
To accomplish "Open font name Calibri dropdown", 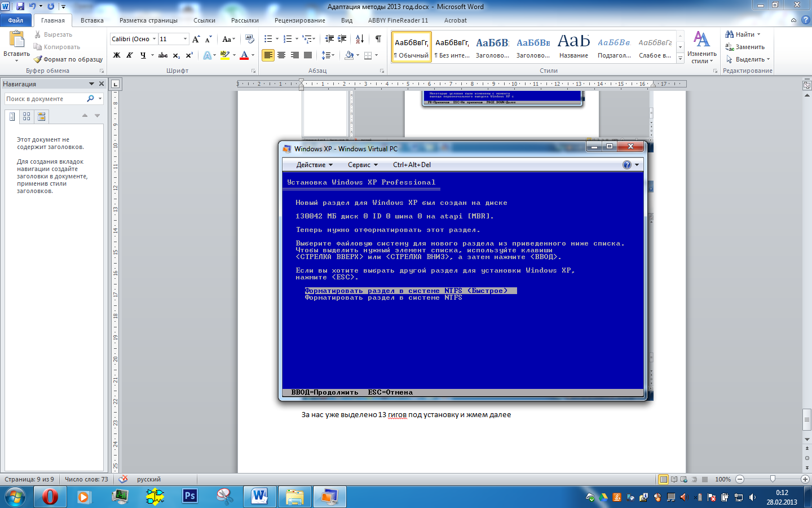I will point(154,39).
